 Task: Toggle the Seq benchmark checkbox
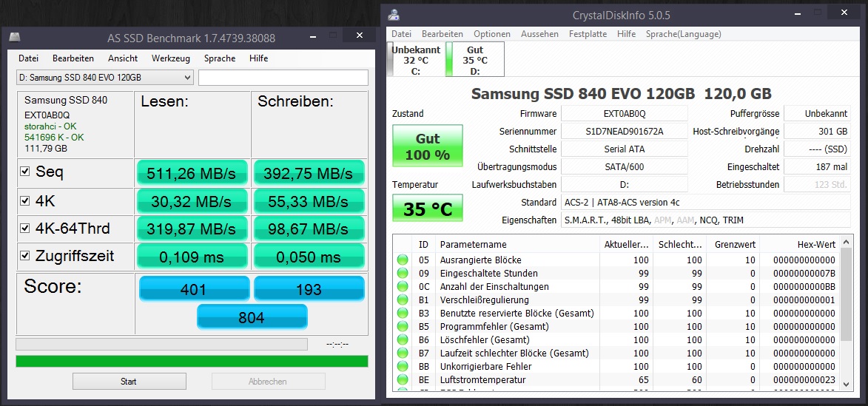24,172
